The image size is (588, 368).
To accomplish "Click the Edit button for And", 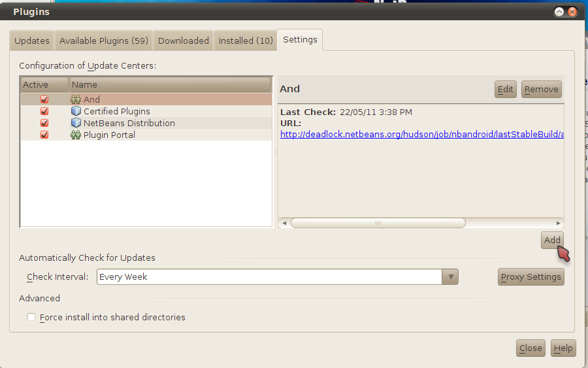I will (x=505, y=90).
